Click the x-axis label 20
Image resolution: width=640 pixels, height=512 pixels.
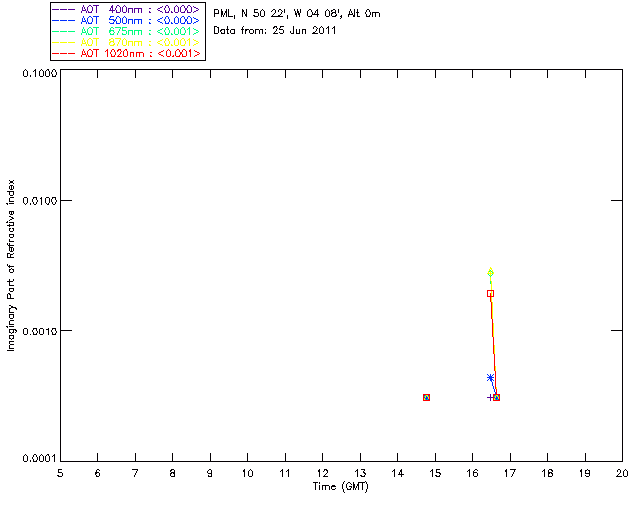622,474
